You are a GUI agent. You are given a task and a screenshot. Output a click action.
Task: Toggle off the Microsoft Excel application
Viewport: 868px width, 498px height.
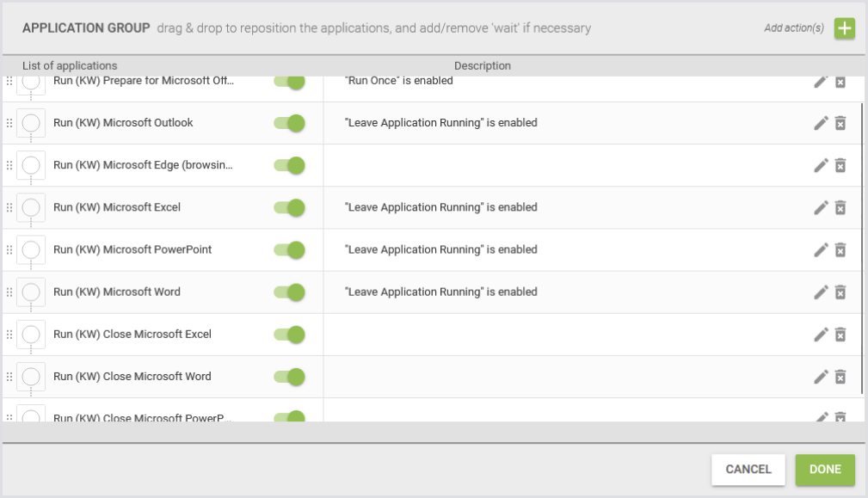pyautogui.click(x=290, y=207)
